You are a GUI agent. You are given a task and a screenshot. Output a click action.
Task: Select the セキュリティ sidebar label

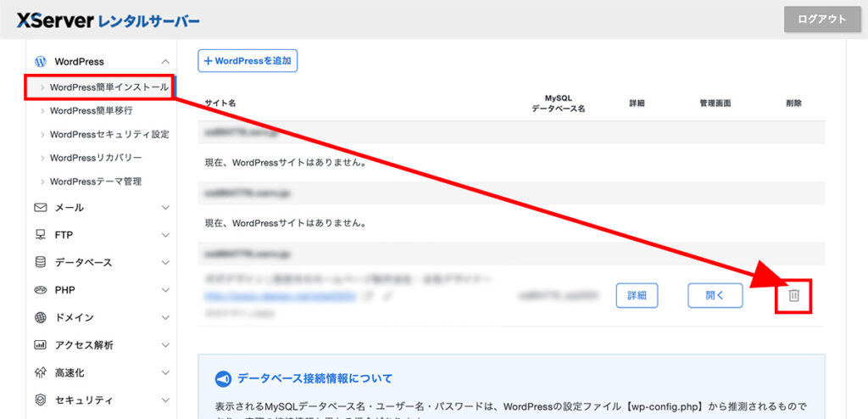click(84, 399)
